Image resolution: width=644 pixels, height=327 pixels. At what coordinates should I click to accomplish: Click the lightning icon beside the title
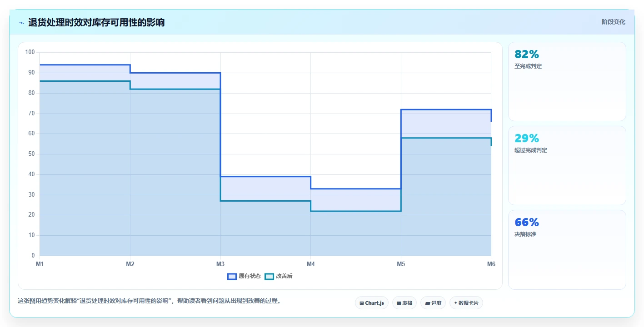[x=21, y=23]
